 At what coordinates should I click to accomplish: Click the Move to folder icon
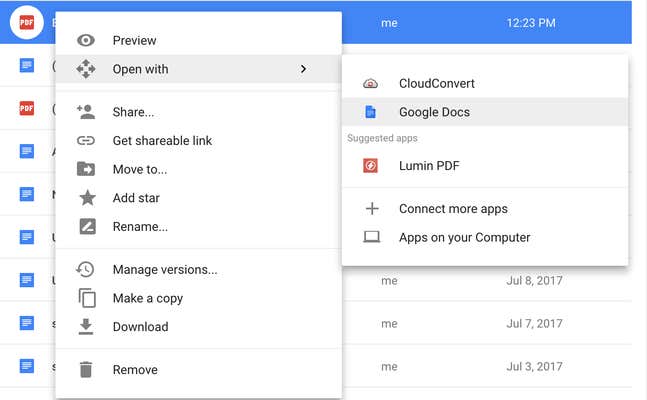tap(86, 169)
